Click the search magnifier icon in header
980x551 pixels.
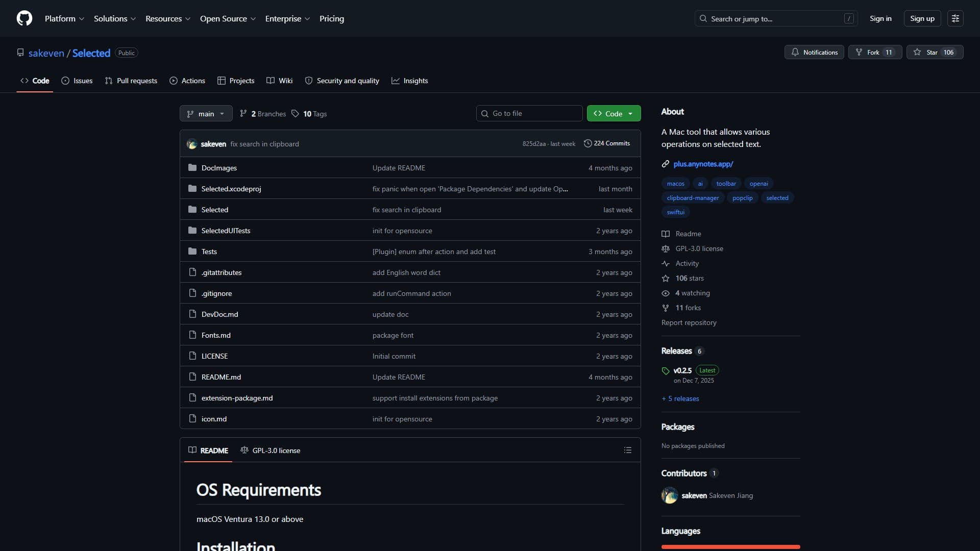[x=703, y=18]
